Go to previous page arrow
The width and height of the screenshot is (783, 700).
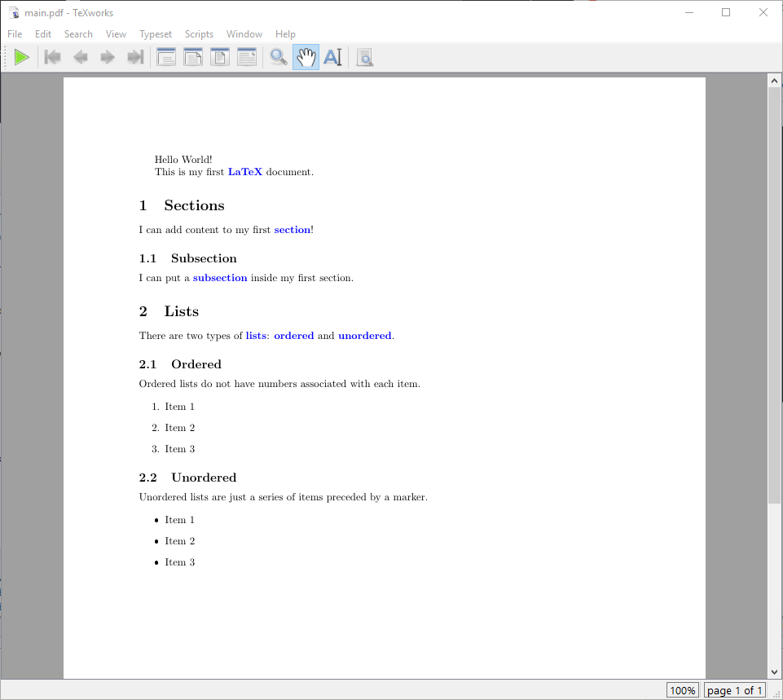(80, 57)
